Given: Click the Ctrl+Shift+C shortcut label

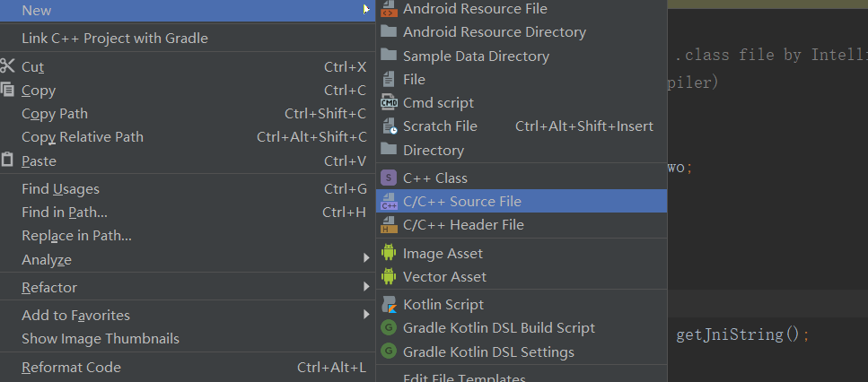Looking at the screenshot, I should click(x=326, y=113).
